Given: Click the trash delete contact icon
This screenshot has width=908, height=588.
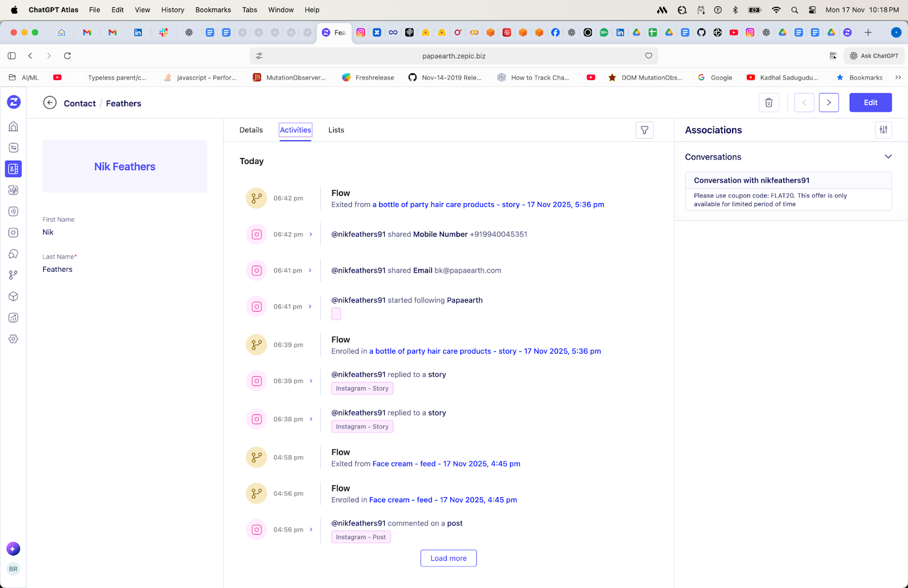Looking at the screenshot, I should pos(768,103).
